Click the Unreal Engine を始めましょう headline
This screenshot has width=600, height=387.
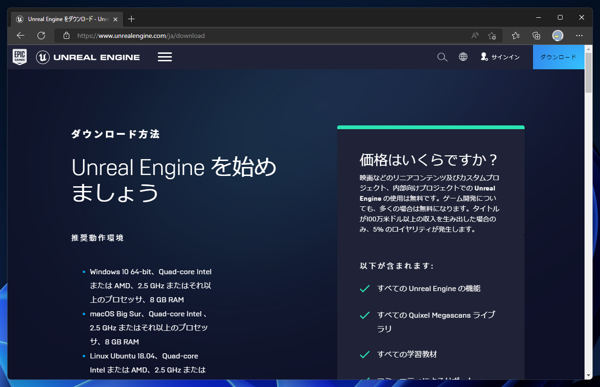click(x=174, y=180)
